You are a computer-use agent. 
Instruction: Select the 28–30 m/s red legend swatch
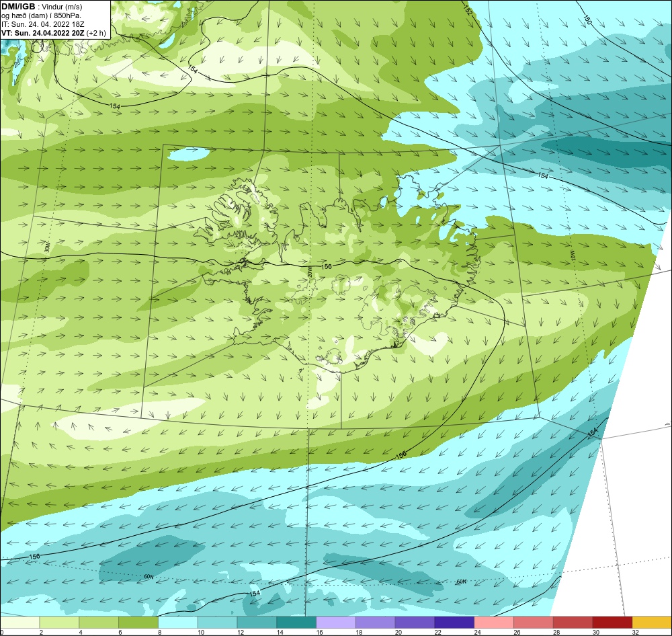[x=573, y=623]
